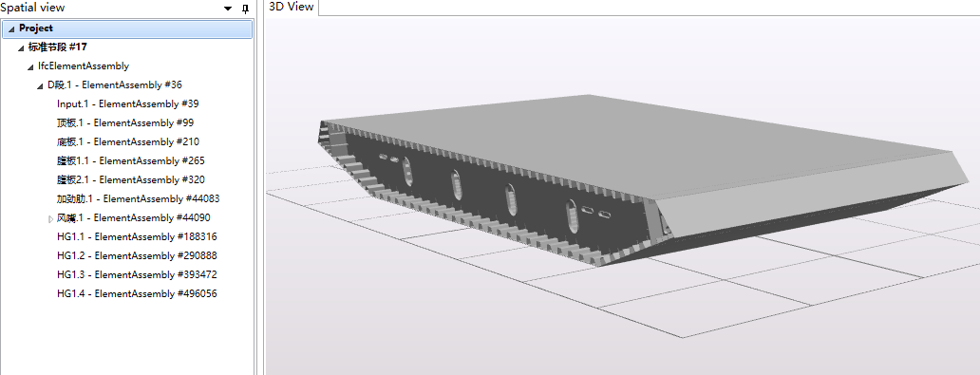This screenshot has height=375, width=980.
Task: Select D段.1 - ElementAssembly #36
Action: pos(115,85)
